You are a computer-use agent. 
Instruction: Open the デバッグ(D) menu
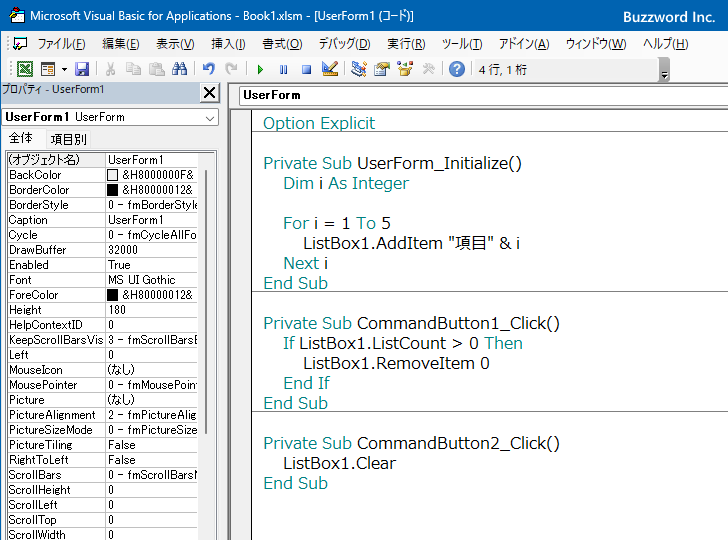pos(344,44)
